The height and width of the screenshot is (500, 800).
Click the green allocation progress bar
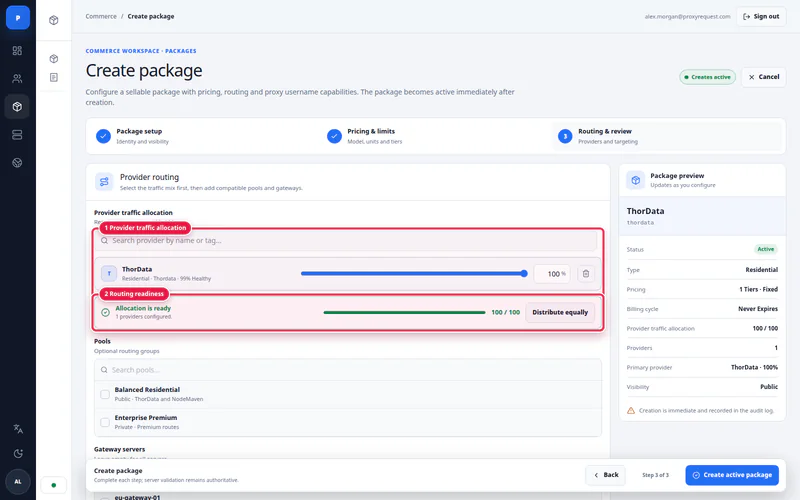404,312
